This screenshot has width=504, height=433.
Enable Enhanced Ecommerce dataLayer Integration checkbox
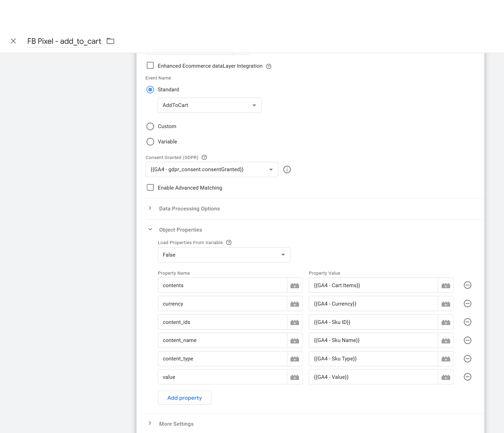150,66
